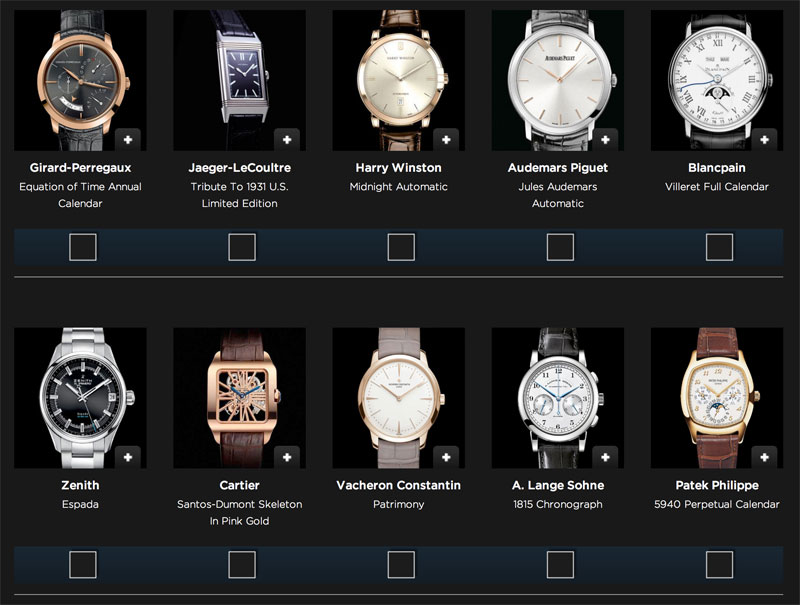Select the checkbox below Blancpain Villeret
800x605 pixels.
tap(719, 247)
